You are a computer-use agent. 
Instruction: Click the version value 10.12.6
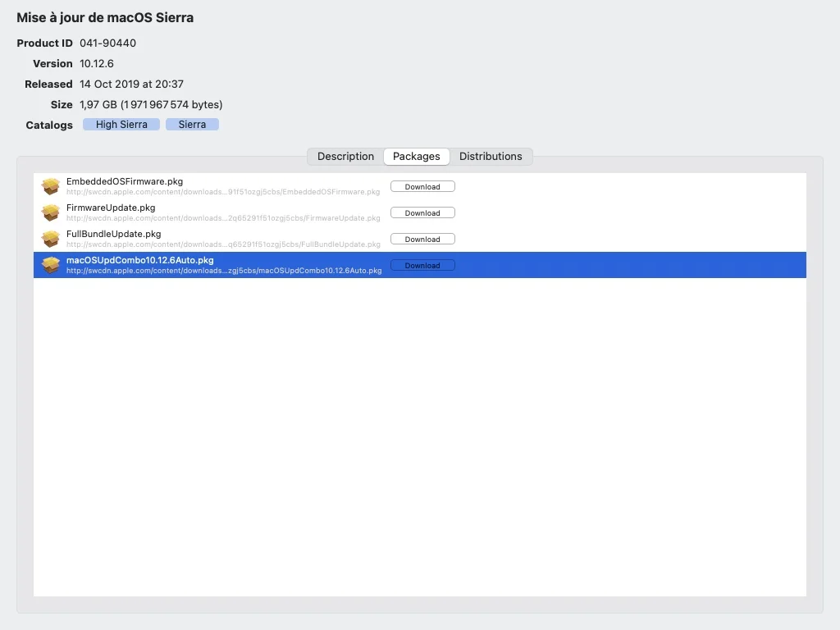click(97, 64)
